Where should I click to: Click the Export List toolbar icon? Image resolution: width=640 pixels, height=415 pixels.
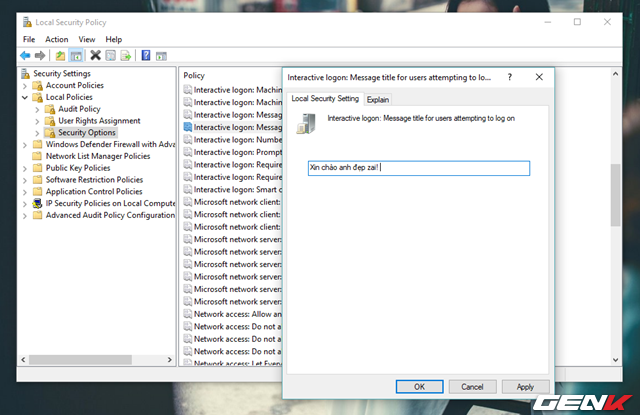coord(126,55)
